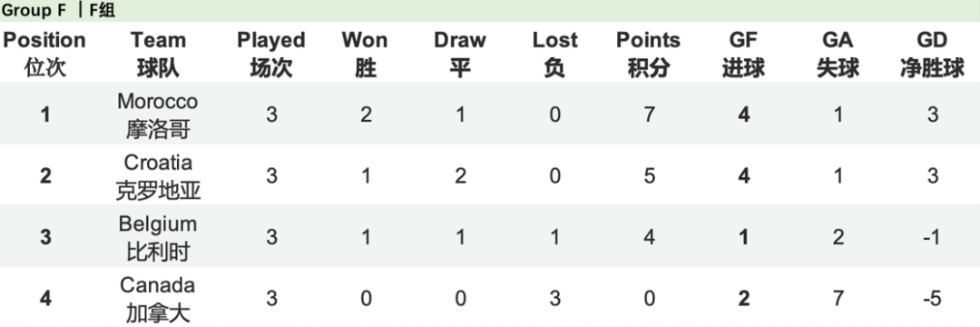Click the Team column header
Screen dimensions: 980x327
pos(158,54)
